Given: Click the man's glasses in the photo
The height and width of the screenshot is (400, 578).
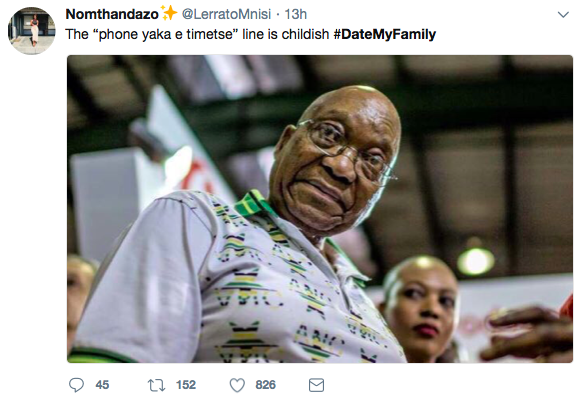Looking at the screenshot, I should pyautogui.click(x=348, y=151).
